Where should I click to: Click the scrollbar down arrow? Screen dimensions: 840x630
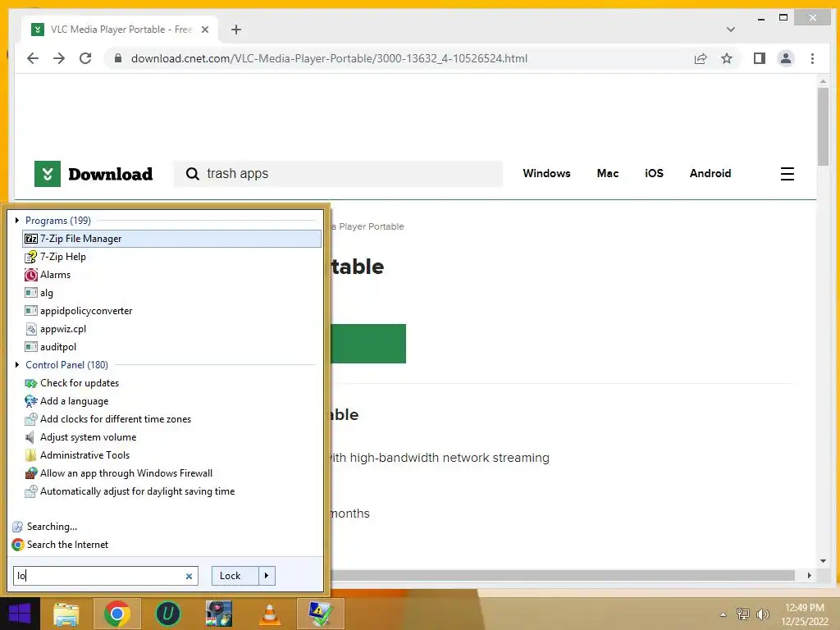pyautogui.click(x=823, y=561)
